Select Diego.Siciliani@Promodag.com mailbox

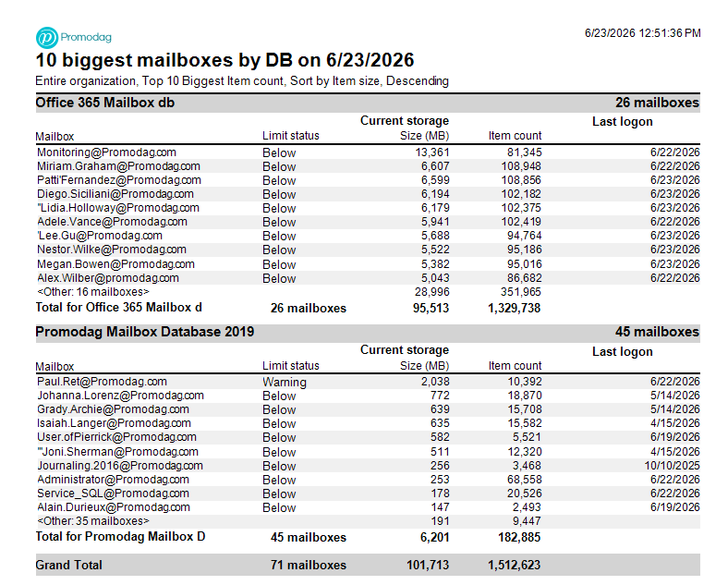(x=115, y=194)
